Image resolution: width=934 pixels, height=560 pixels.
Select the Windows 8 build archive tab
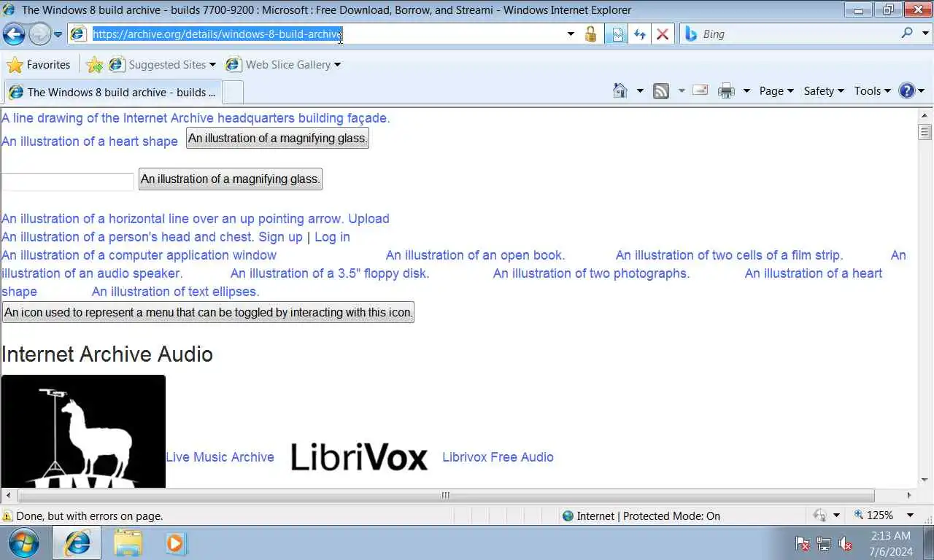point(112,93)
